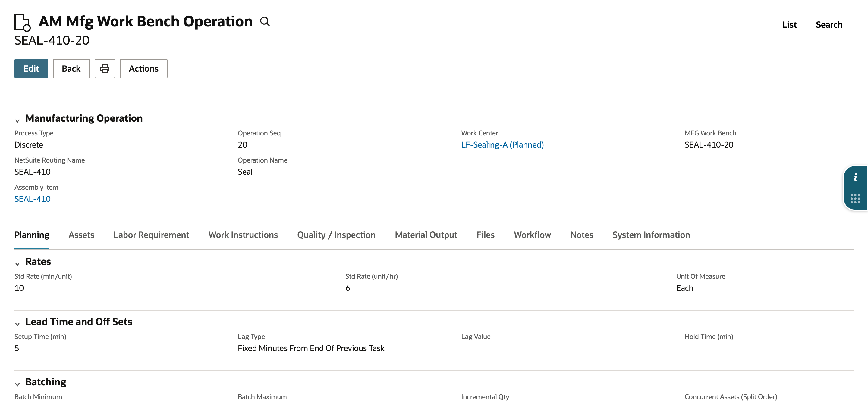Collapse the Lead Time and Off Sets section

click(x=17, y=324)
